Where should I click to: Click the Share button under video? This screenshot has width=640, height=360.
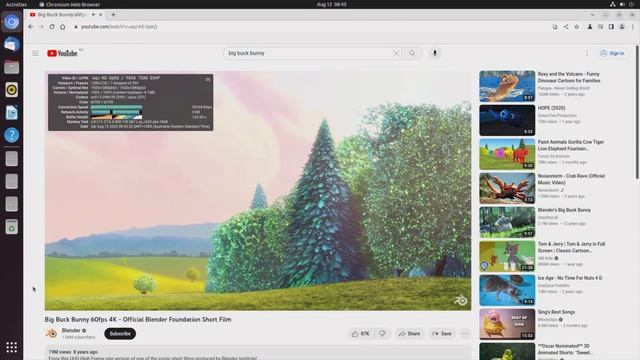tap(409, 333)
